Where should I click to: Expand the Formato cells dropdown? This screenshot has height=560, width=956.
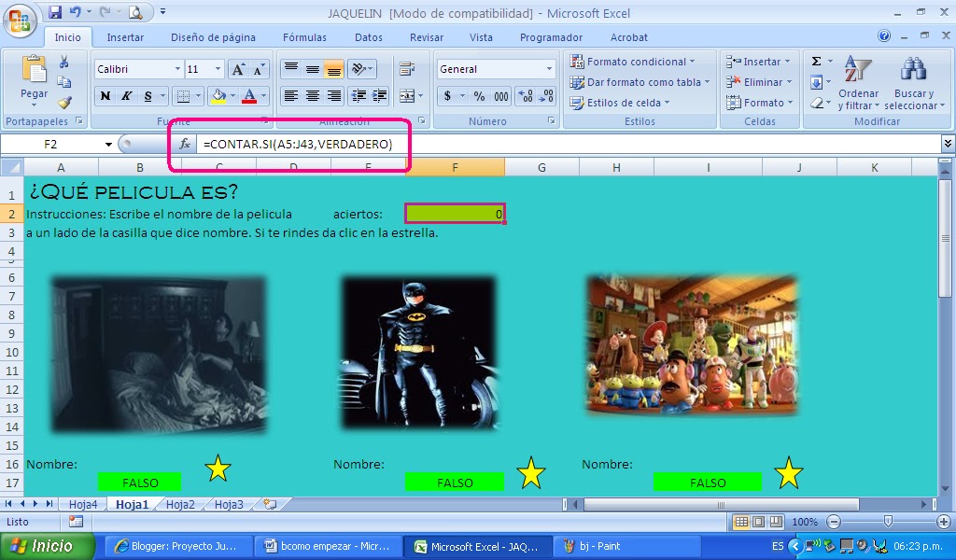coord(790,103)
